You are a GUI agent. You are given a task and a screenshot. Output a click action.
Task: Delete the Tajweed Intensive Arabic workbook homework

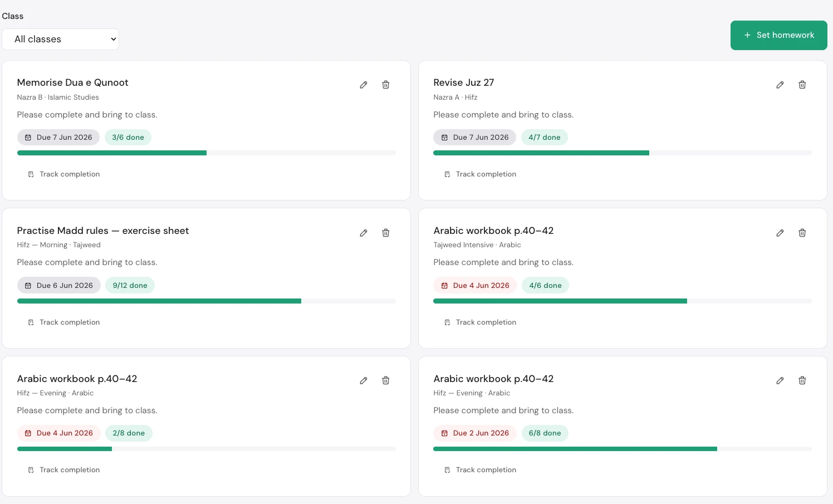click(x=802, y=233)
